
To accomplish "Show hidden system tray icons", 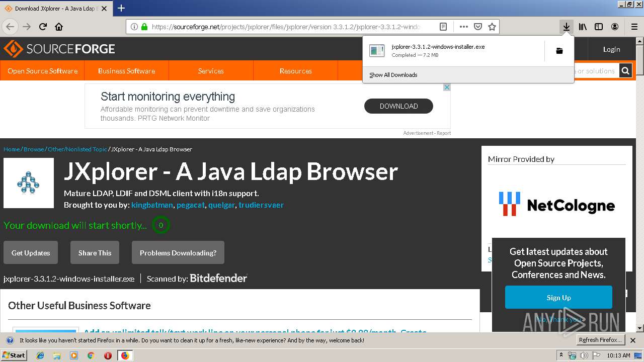I will point(561,355).
